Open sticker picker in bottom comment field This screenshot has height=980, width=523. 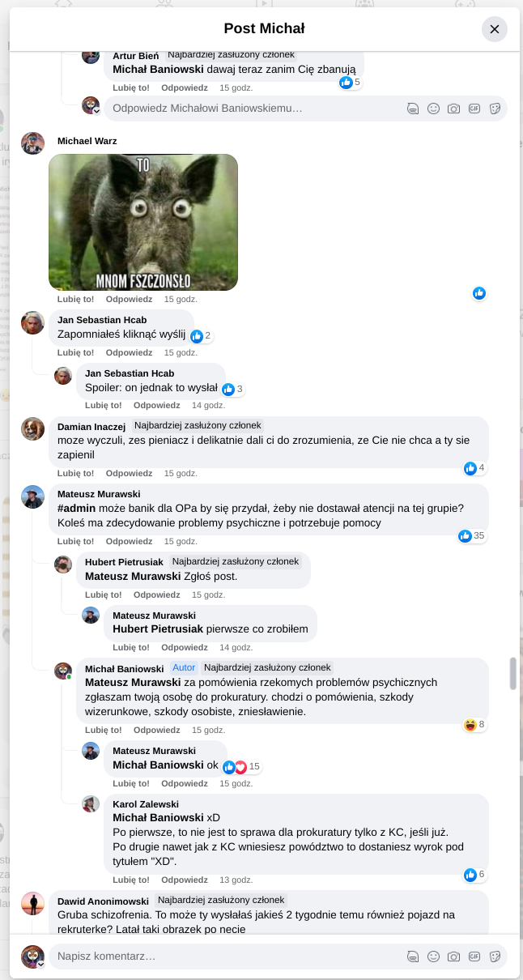pos(495,957)
